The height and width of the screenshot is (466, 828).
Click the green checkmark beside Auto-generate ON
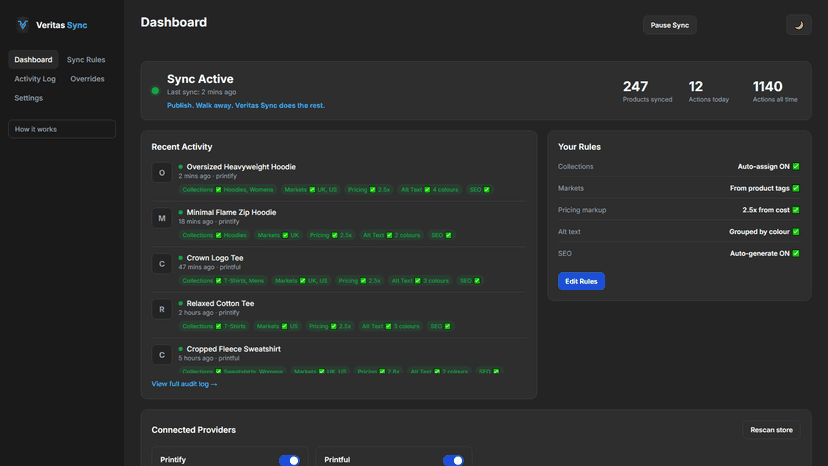coord(796,253)
